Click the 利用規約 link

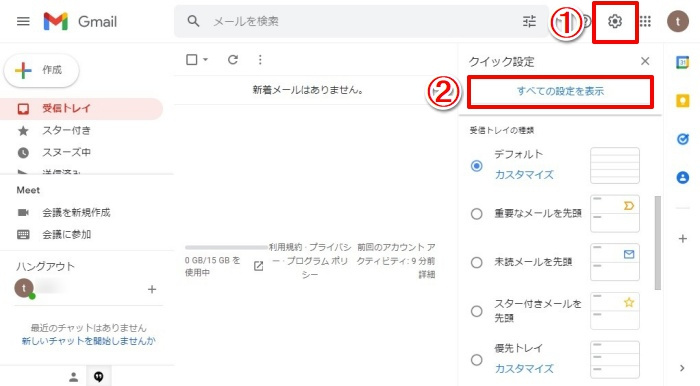[285, 247]
